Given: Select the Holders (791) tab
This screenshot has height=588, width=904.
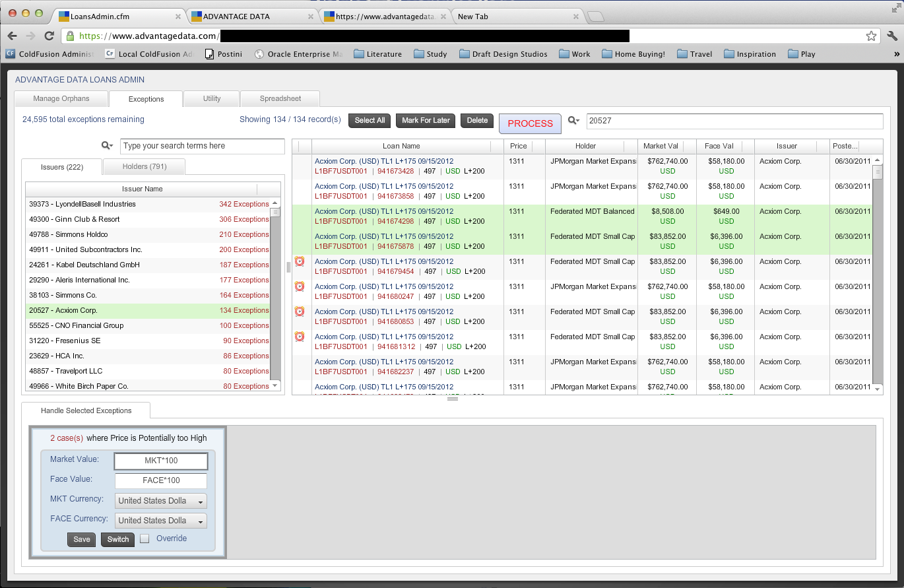Looking at the screenshot, I should [x=145, y=167].
